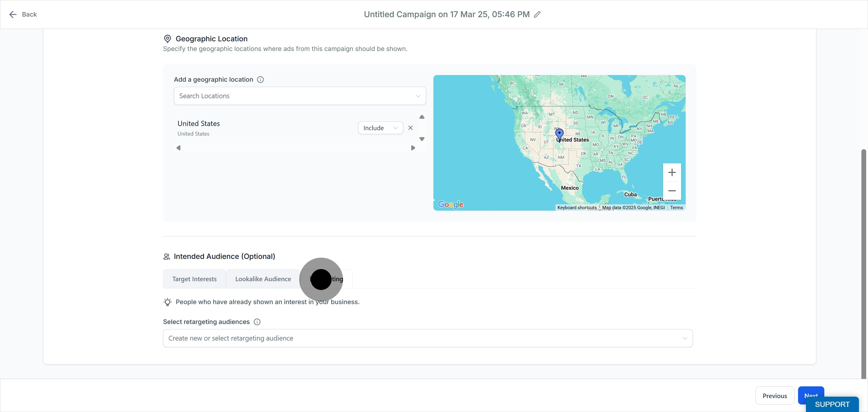Click the Back arrow icon
Screen dimensions: 868x412
[13, 14]
